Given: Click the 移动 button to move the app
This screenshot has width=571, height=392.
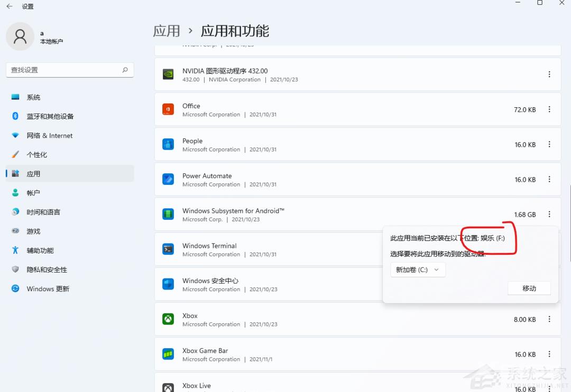Looking at the screenshot, I should 529,288.
